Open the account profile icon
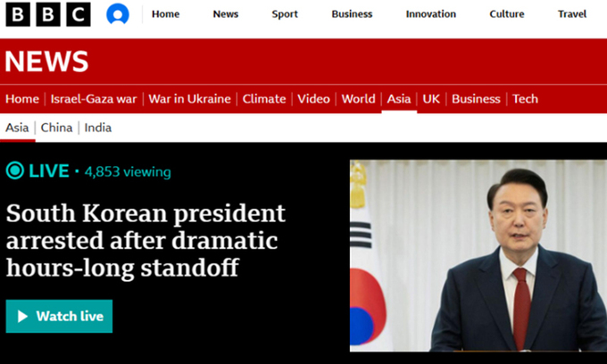The image size is (607, 364). pyautogui.click(x=117, y=14)
